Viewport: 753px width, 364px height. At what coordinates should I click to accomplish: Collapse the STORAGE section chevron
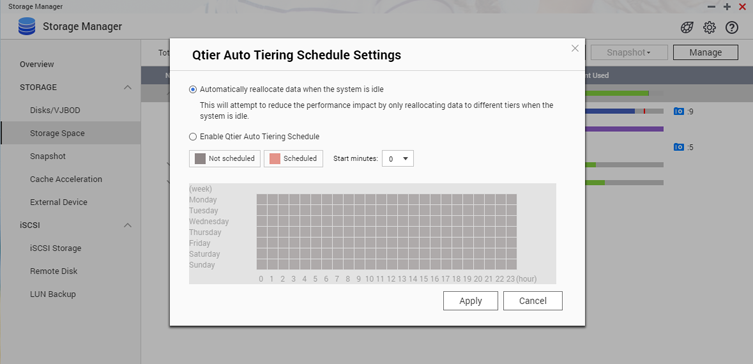(128, 87)
